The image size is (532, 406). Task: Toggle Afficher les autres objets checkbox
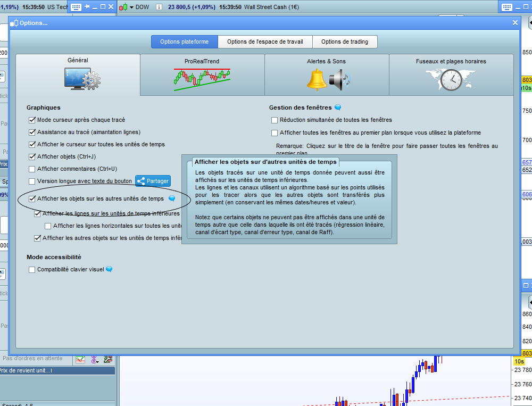[38, 238]
